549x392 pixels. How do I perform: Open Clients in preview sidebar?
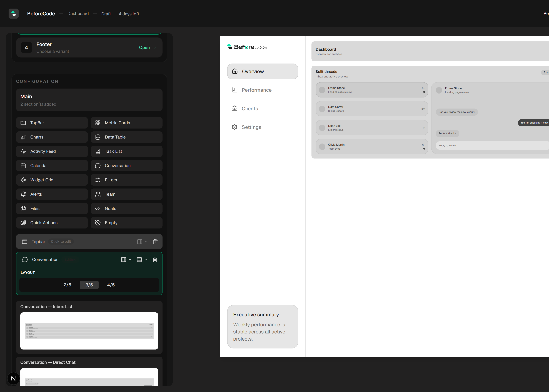coord(262,108)
